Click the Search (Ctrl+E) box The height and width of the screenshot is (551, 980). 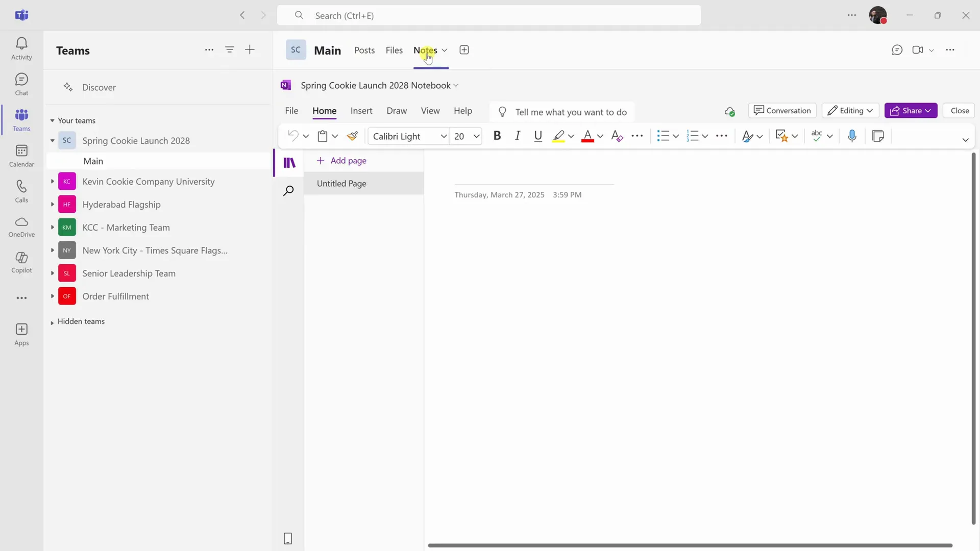click(x=488, y=15)
